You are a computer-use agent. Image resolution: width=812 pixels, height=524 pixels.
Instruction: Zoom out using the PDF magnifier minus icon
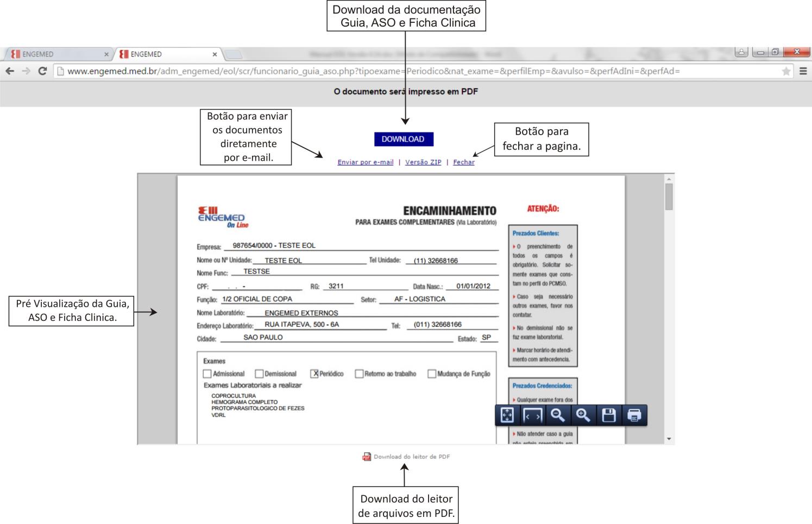[x=558, y=415]
